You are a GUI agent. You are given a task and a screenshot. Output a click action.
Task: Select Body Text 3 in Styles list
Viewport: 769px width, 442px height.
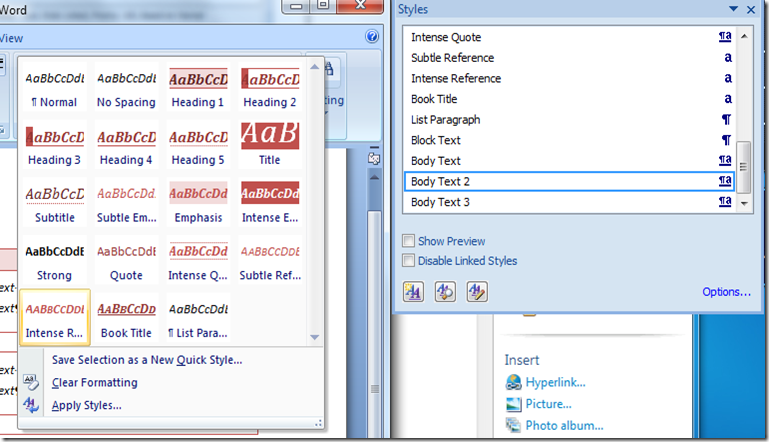[x=569, y=202]
